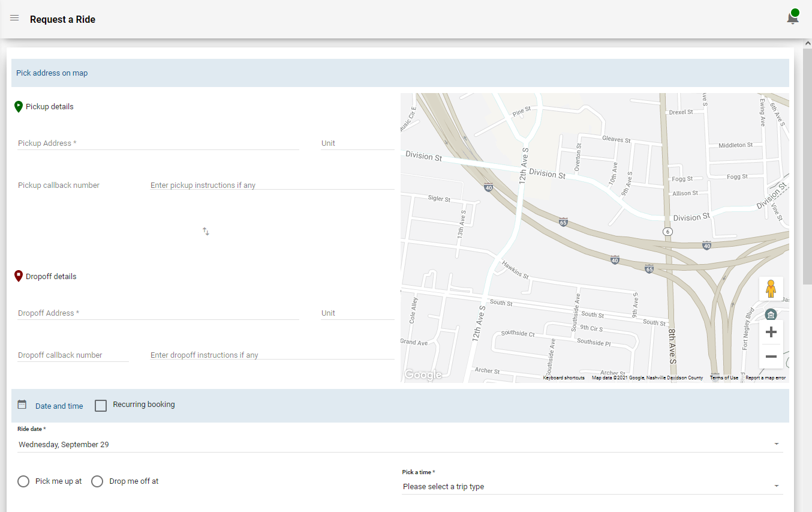Open the map's Terms of Use link
The image size is (812, 512).
click(724, 377)
